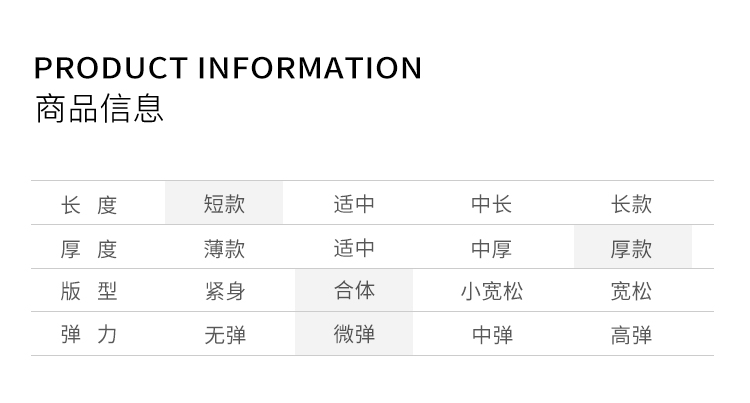This screenshot has height=403, width=750.
Task: Click the 版型 row label
Action: 89,291
